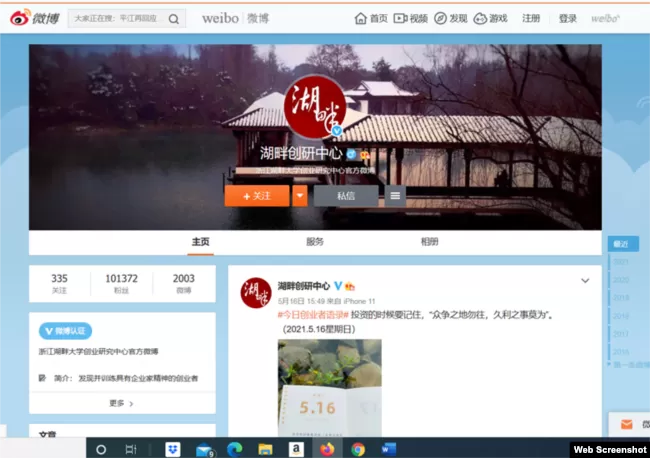Click the 私信 private message button
This screenshot has height=458, width=650.
pos(346,196)
